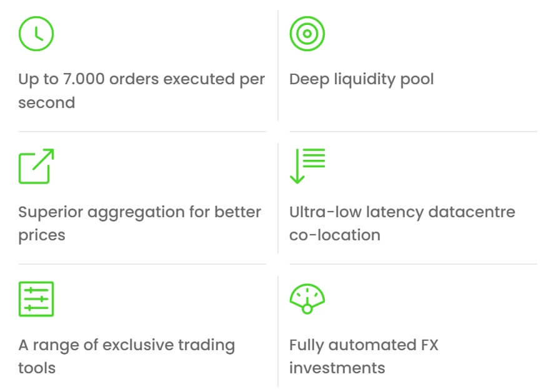The width and height of the screenshot is (541, 392).
Task: Select 'Up to 7.000 orders executed' text
Action: 124,79
